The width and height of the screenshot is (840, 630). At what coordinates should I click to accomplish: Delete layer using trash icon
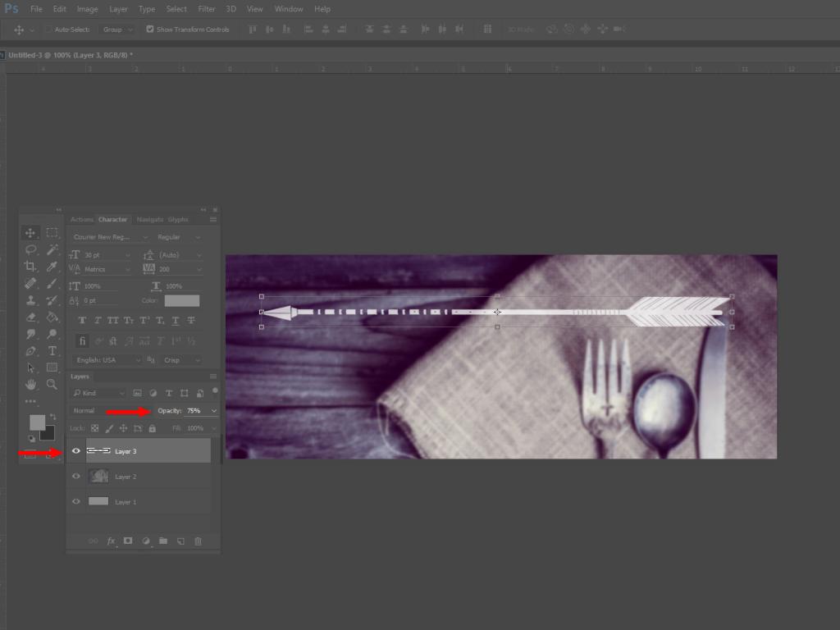point(198,541)
